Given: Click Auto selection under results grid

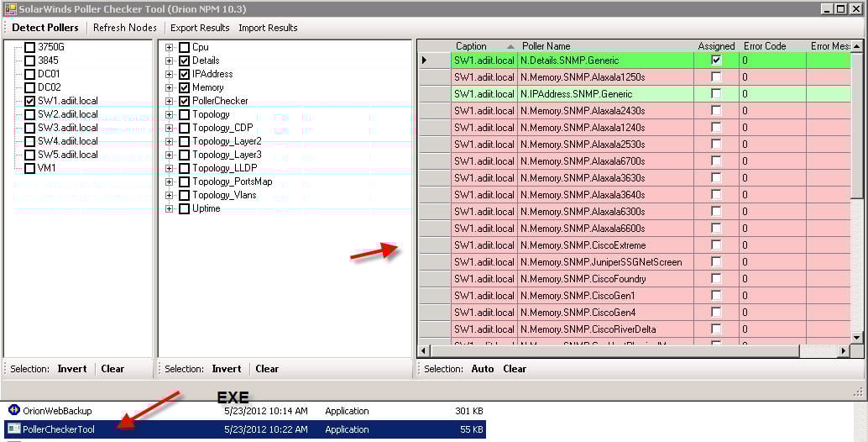Looking at the screenshot, I should 482,369.
